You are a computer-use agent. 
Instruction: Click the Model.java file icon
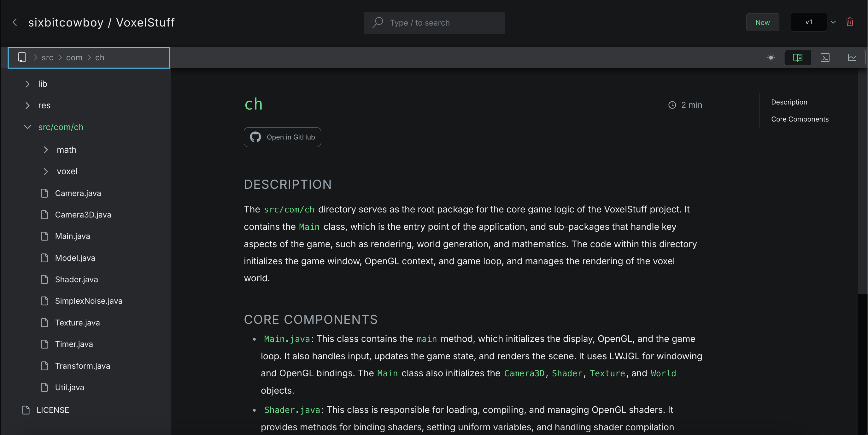(x=44, y=258)
